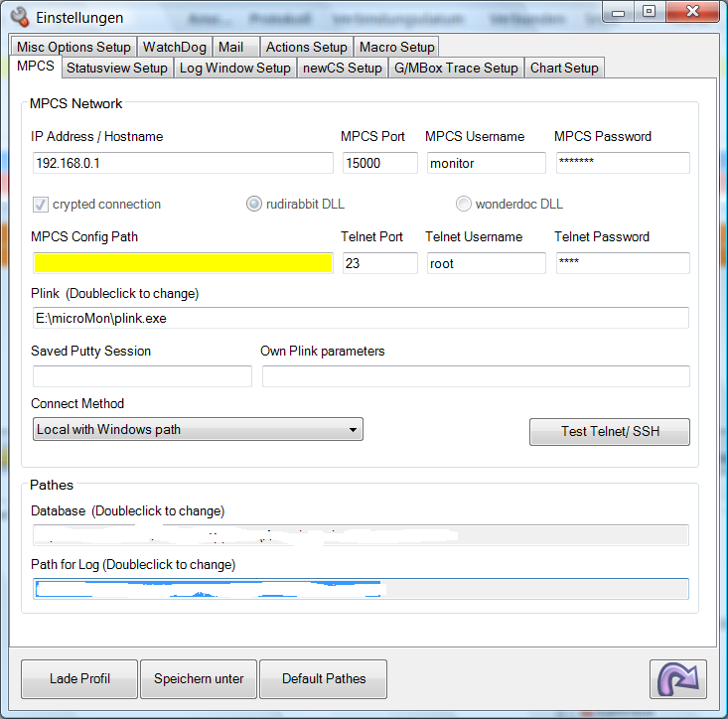
Task: Click the Plink path text field
Action: 360,318
